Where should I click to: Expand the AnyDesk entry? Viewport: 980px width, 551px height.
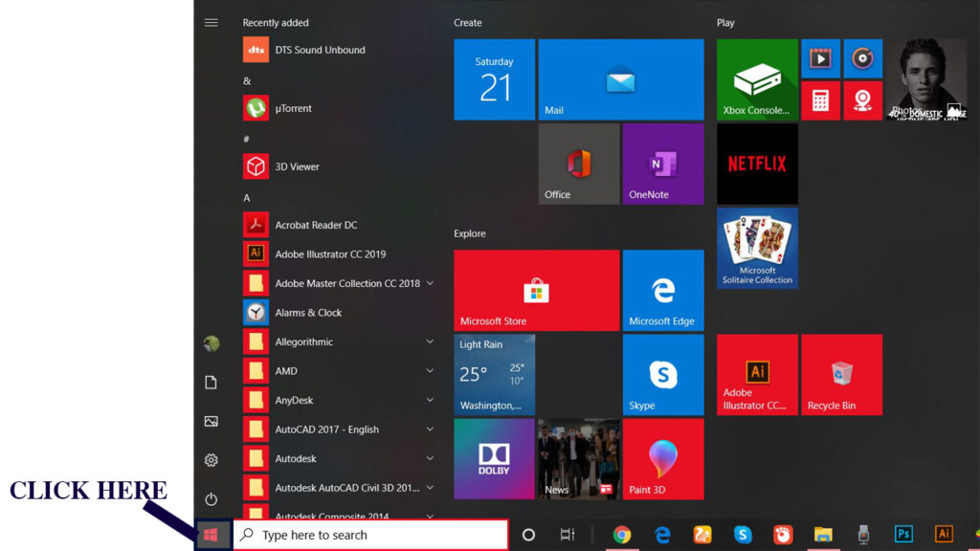click(x=430, y=400)
